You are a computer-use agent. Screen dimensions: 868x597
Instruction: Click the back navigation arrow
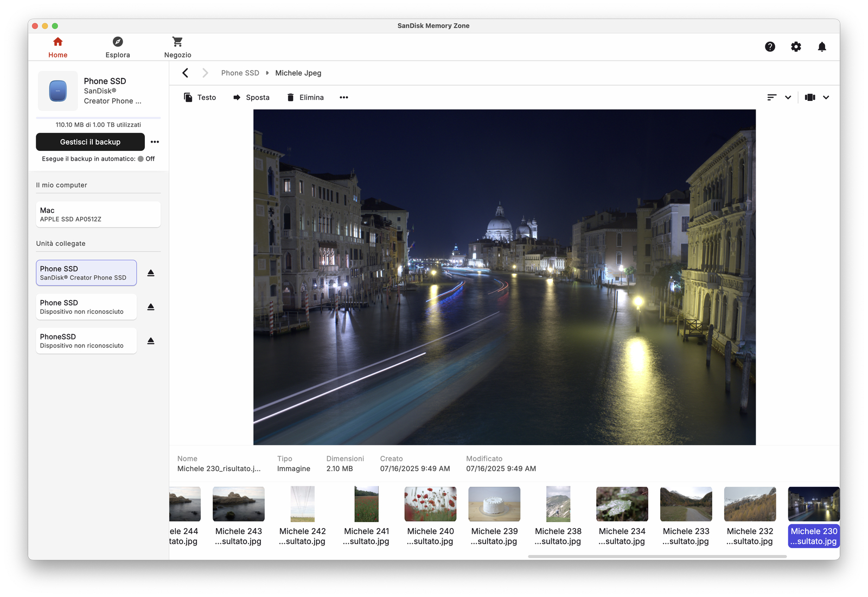[186, 73]
